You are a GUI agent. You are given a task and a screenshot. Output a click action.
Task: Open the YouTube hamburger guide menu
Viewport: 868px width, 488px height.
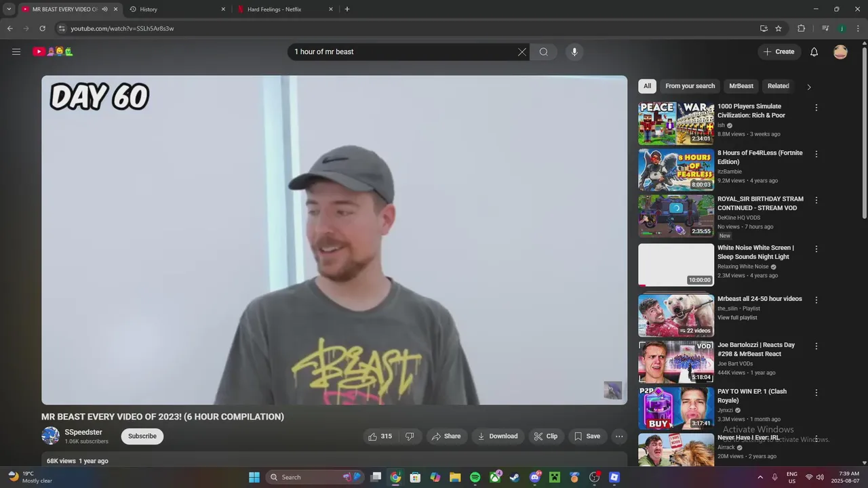[16, 52]
